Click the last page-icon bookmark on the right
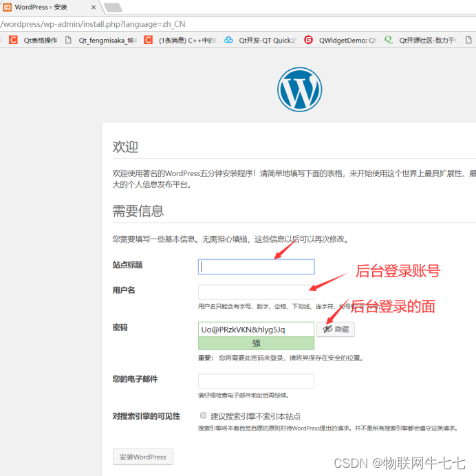Screen dimensions: 476x476 (x=468, y=40)
